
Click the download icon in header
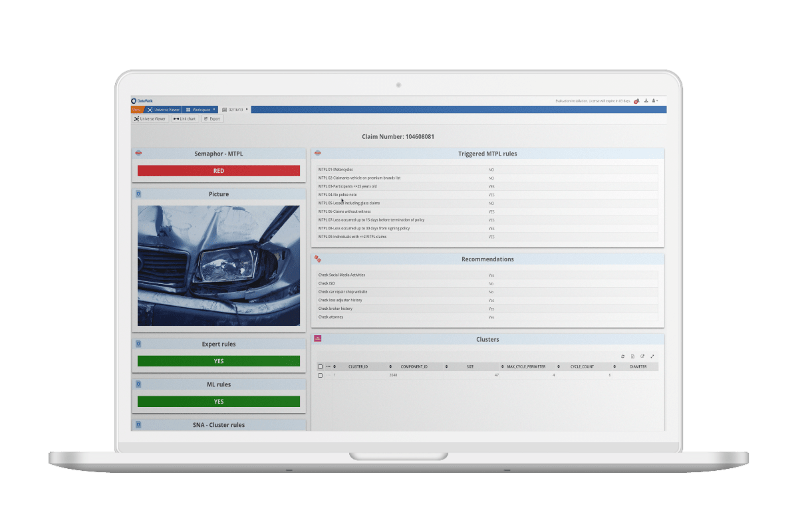(646, 101)
